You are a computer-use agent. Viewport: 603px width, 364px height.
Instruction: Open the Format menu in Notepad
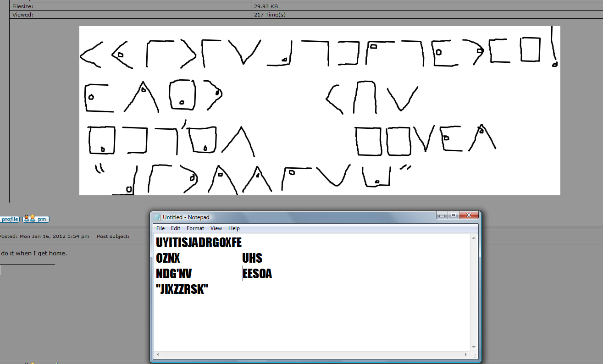pyautogui.click(x=195, y=228)
